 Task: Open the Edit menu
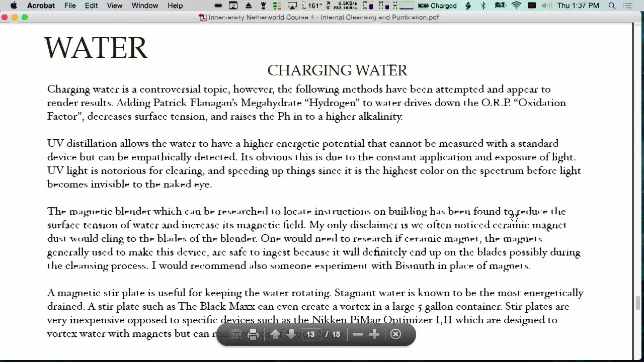[x=91, y=6]
